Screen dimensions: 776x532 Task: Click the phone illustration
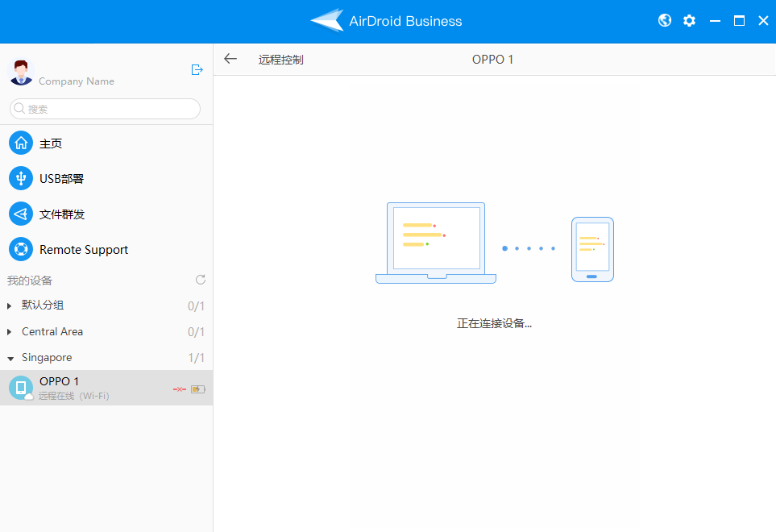coord(592,249)
